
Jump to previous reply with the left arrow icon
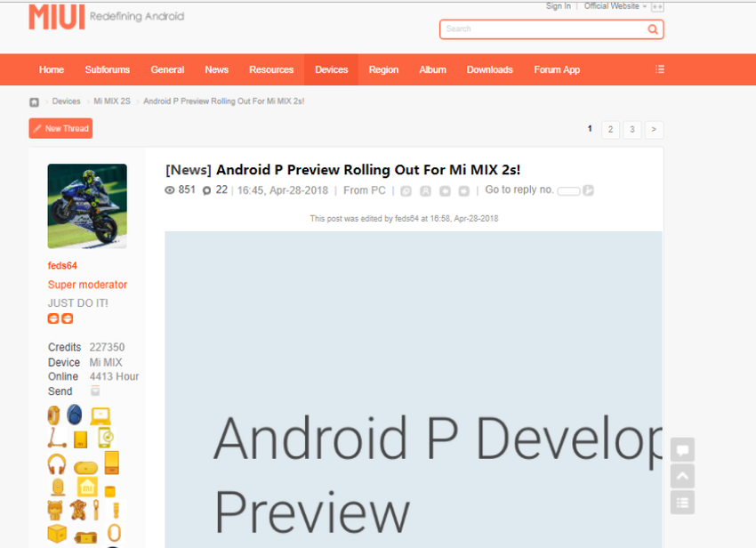coord(445,190)
